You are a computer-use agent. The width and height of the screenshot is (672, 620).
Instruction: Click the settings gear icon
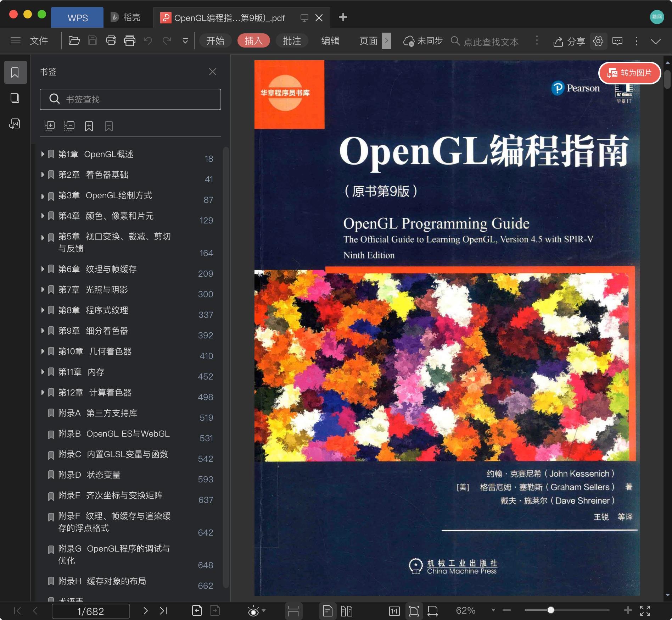[x=598, y=41]
